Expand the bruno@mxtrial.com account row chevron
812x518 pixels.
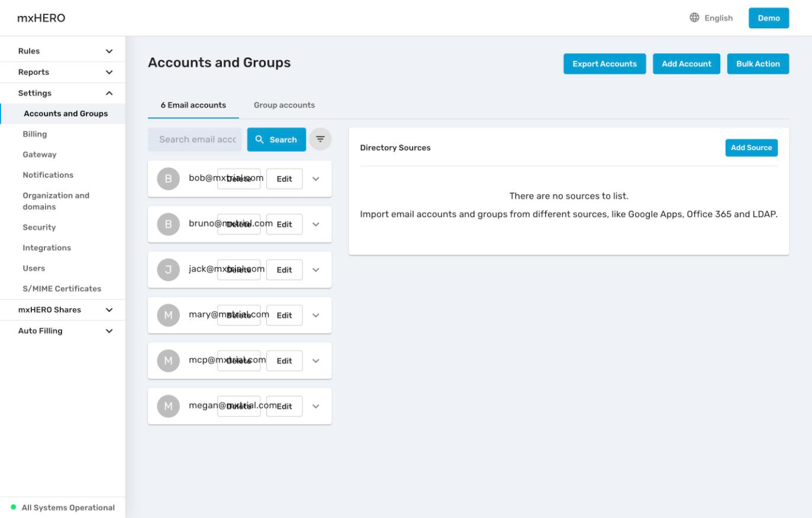(x=315, y=224)
